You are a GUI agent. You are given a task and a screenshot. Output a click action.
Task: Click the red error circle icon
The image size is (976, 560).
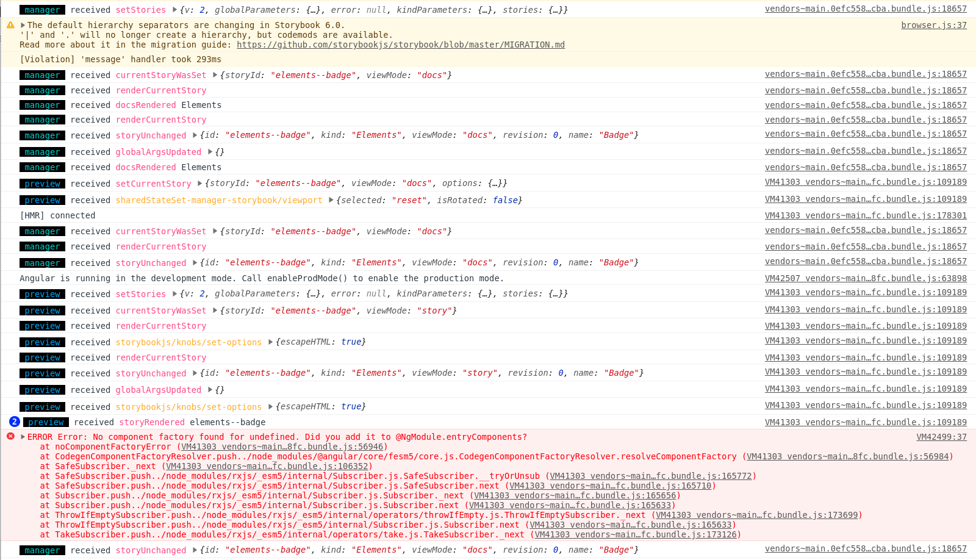(x=10, y=436)
